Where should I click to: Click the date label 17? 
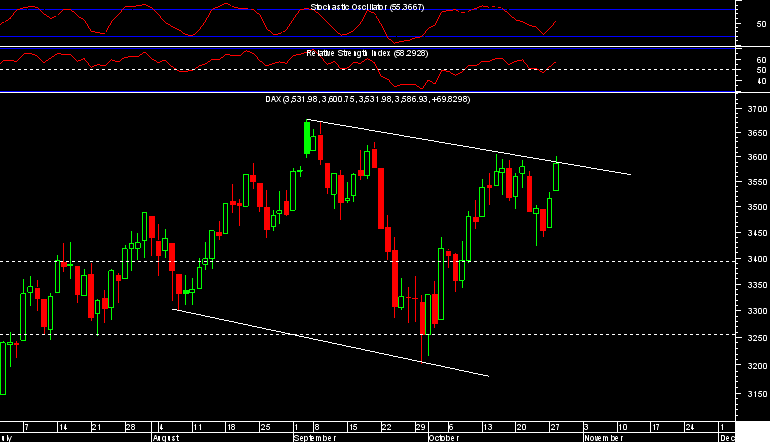[x=656, y=427]
